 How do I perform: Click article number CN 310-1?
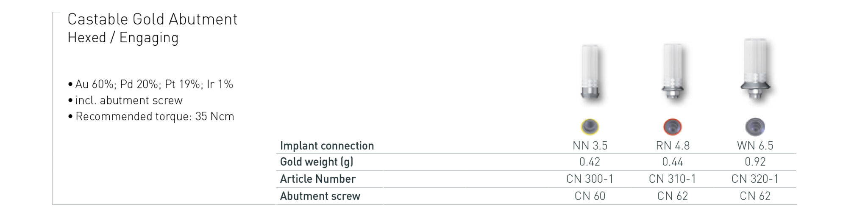coord(672,179)
